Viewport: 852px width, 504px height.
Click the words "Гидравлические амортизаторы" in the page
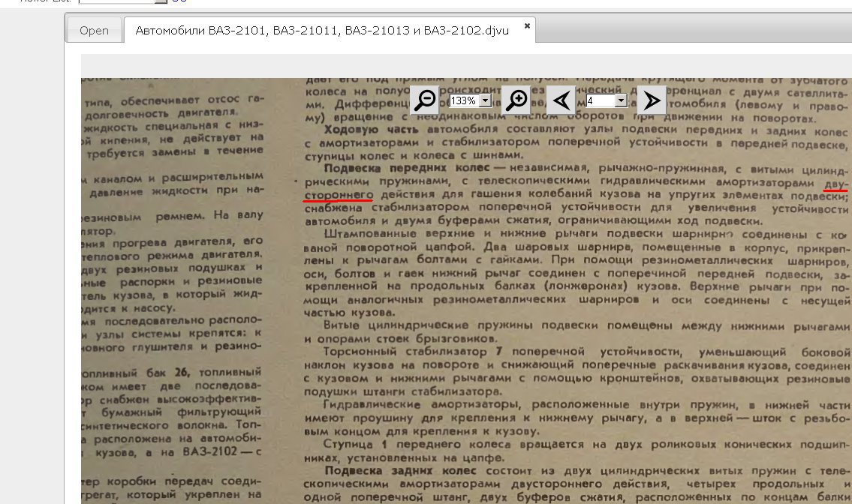422,405
